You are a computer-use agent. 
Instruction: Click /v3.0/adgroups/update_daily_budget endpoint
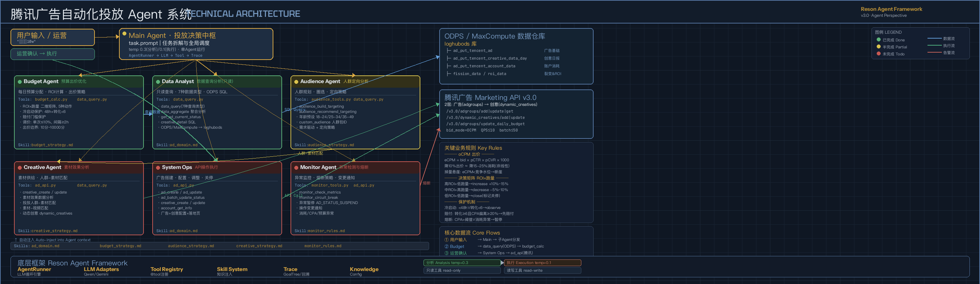tap(485, 124)
